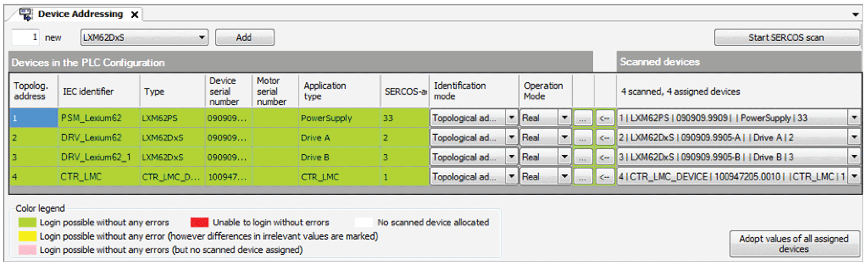Click the ellipsis button in PowerSupply row
868x268 pixels.
(x=583, y=118)
